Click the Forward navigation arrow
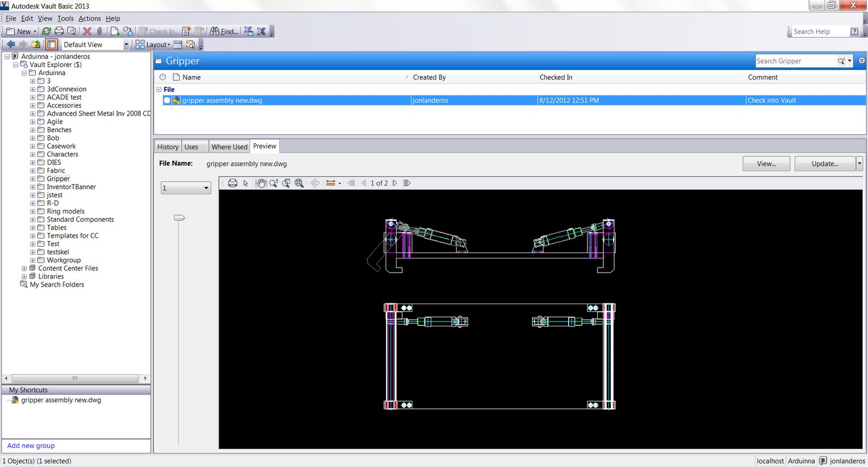This screenshot has width=868, height=467. (23, 45)
